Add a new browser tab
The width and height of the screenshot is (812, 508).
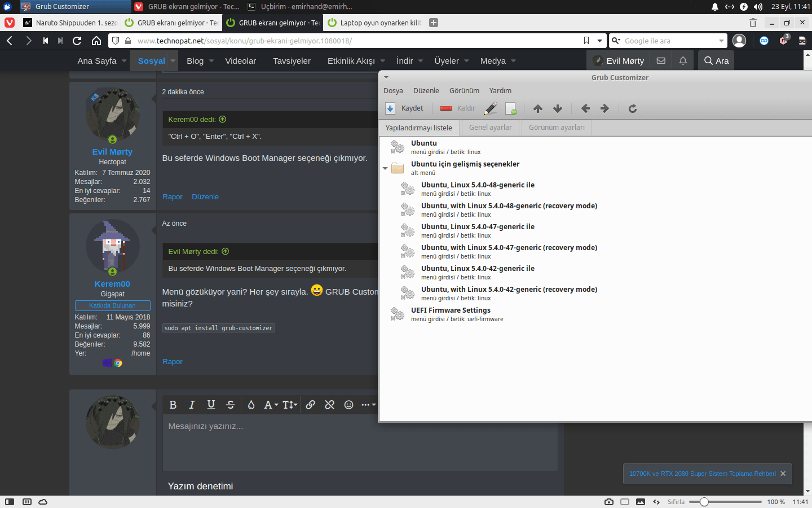[434, 23]
